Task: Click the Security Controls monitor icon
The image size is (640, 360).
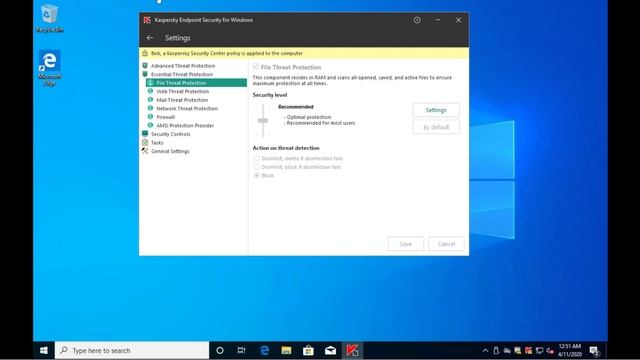Action: 145,134
